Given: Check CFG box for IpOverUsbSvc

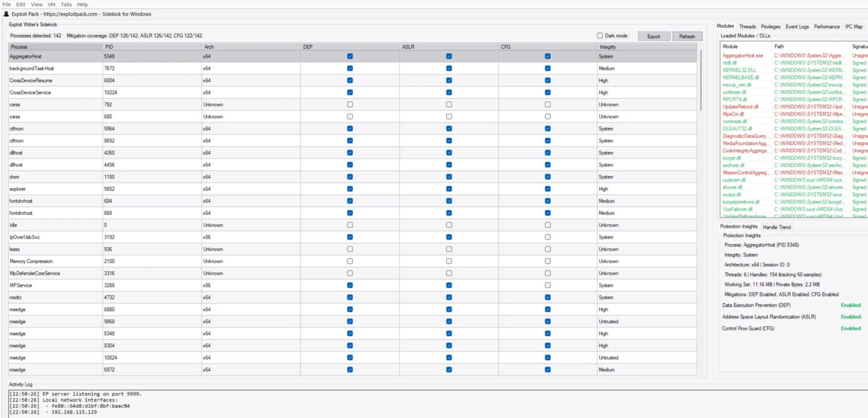Looking at the screenshot, I should 548,237.
